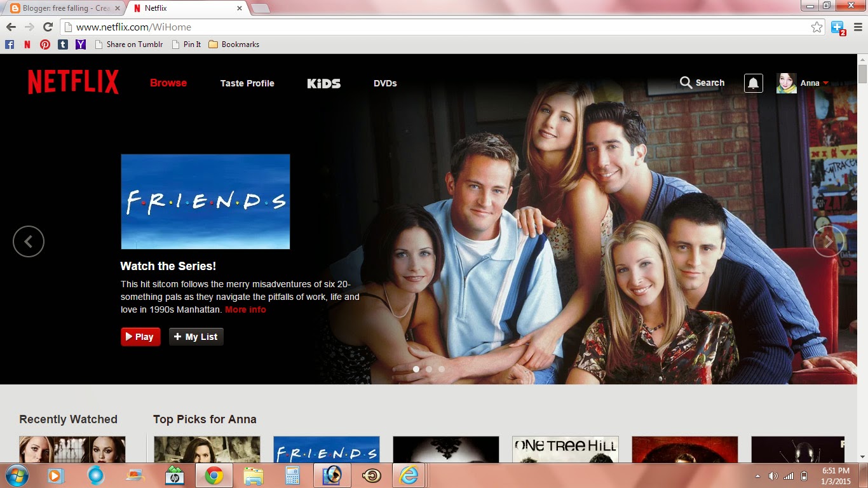Expand Anna's profile dropdown arrow
The image size is (868, 488).
[x=825, y=83]
